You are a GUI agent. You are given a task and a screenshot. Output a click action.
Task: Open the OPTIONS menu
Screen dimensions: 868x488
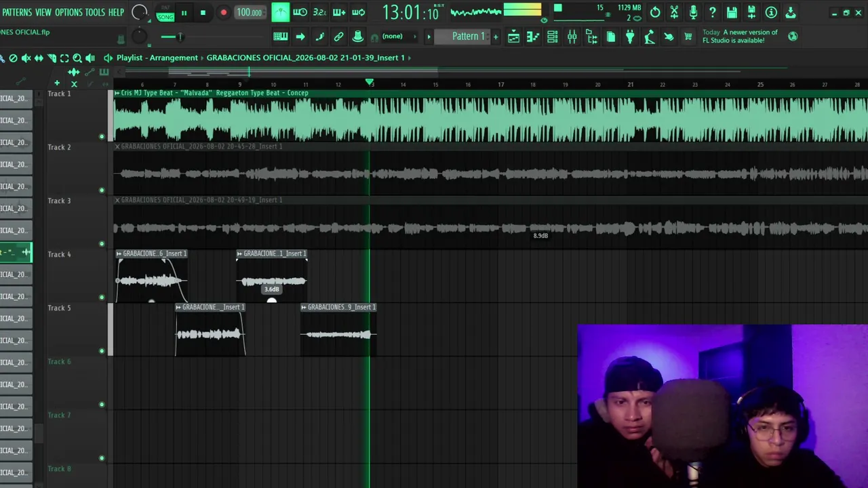click(x=68, y=12)
